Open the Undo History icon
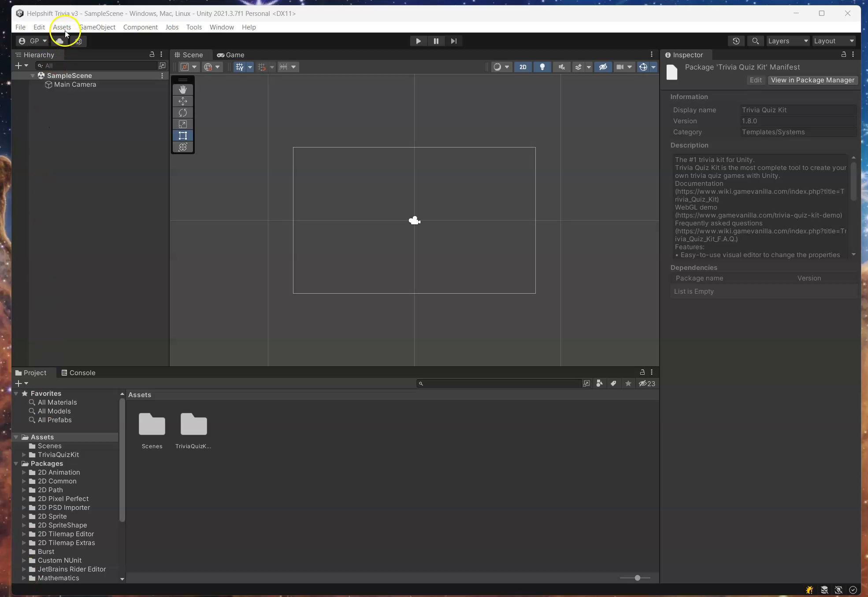868x597 pixels. [x=736, y=41]
